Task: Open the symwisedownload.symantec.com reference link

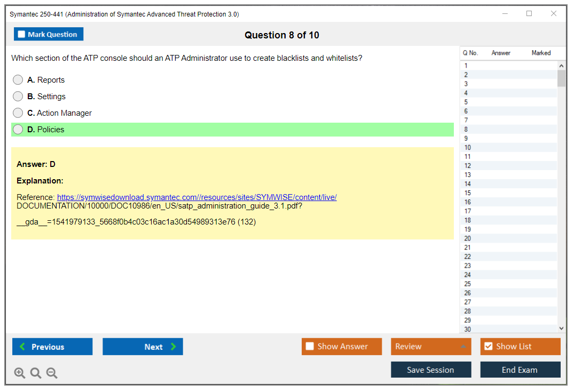Action: point(196,197)
